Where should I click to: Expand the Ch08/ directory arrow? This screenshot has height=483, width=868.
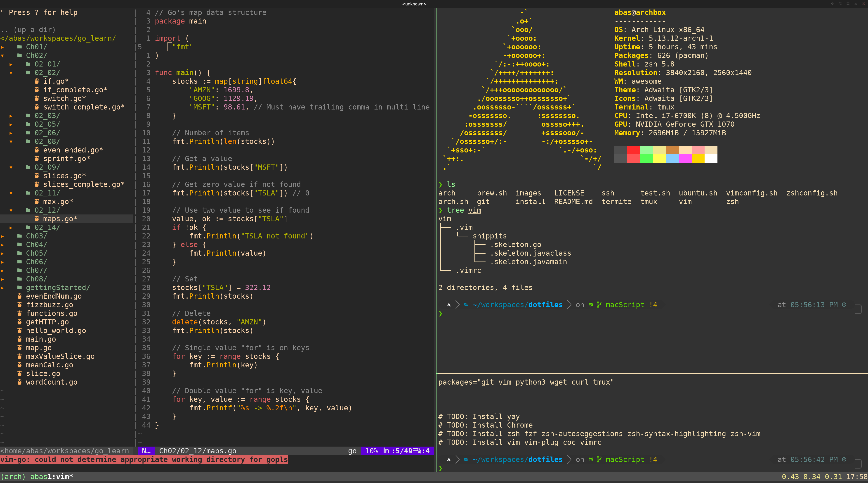point(3,279)
